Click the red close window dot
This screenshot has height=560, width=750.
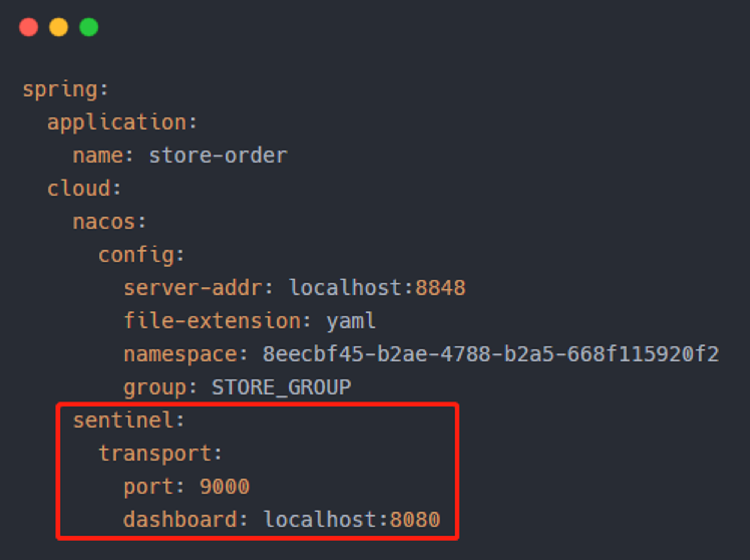coord(29,27)
